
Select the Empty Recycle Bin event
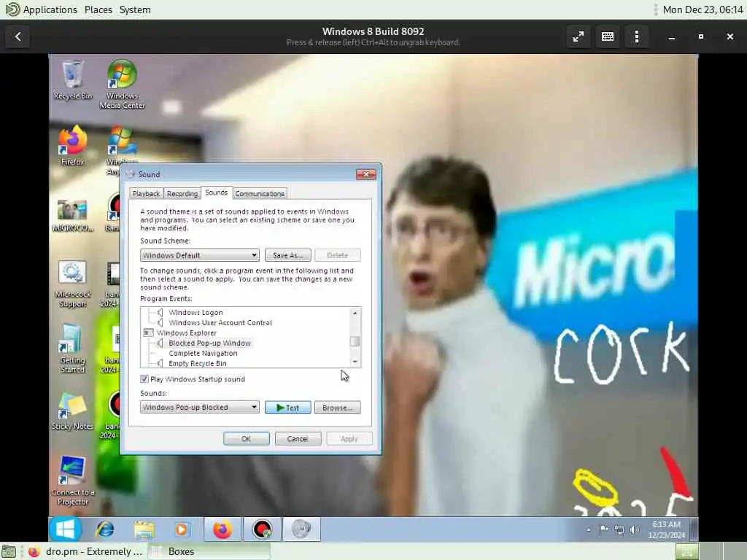coord(198,363)
